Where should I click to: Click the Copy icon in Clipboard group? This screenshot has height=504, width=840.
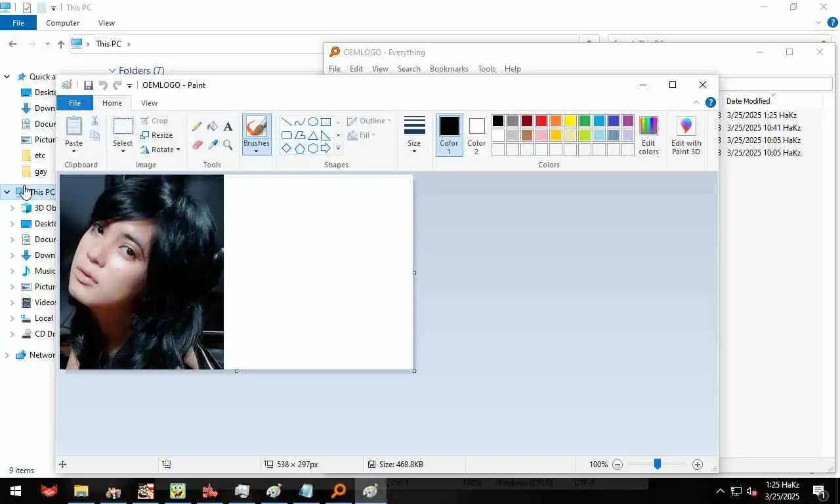pos(94,135)
